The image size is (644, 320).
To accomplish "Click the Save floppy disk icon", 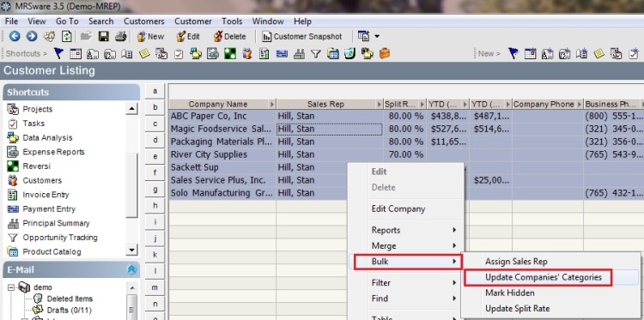I will (104, 37).
